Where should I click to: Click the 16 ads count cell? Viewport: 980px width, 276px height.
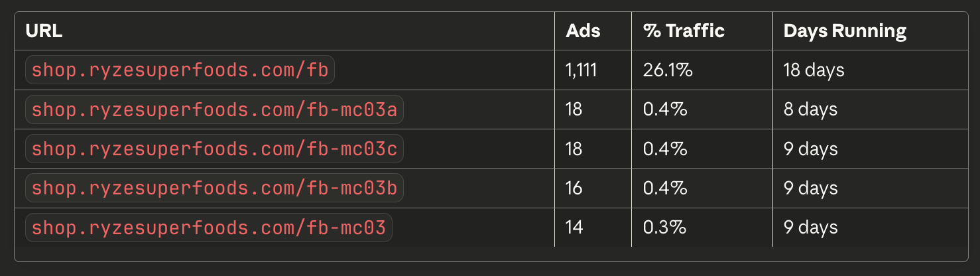pyautogui.click(x=574, y=188)
